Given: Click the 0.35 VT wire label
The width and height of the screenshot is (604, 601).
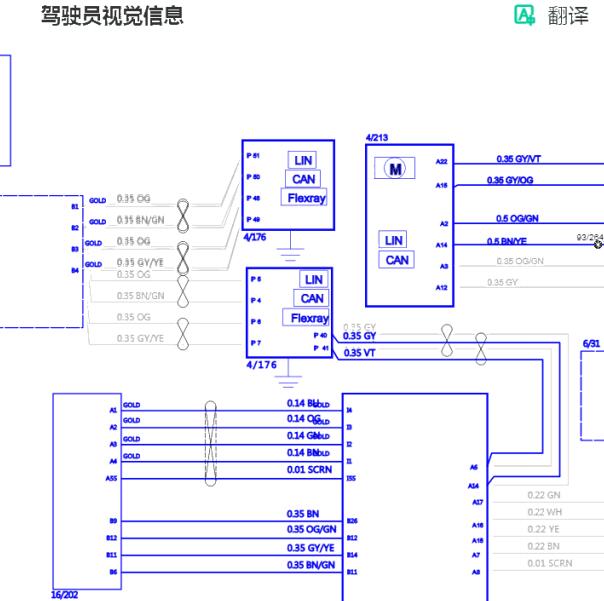Looking at the screenshot, I should coord(359,353).
